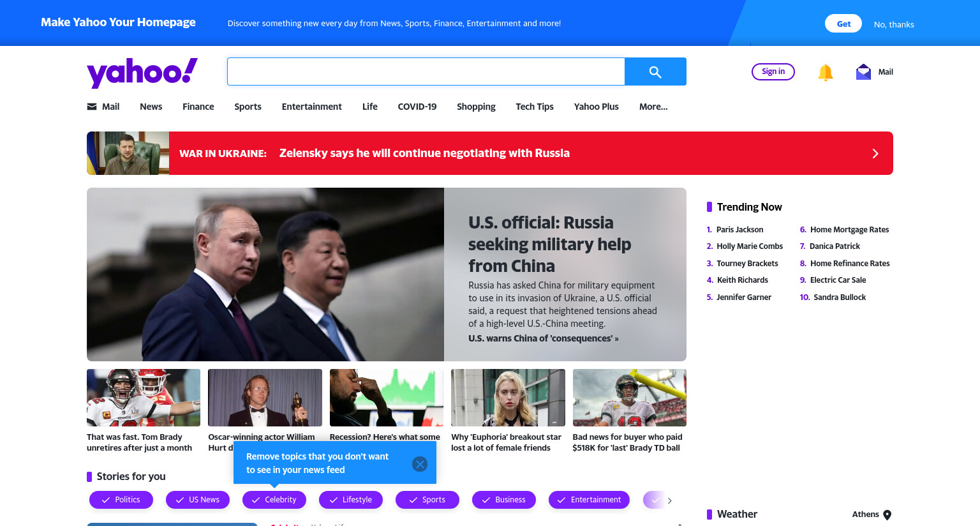Open the More... navigation menu
The image size is (980, 526).
pos(653,107)
